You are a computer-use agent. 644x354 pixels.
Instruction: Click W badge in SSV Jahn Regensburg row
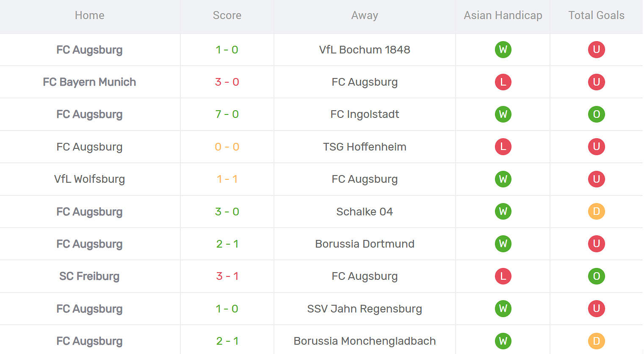503,309
